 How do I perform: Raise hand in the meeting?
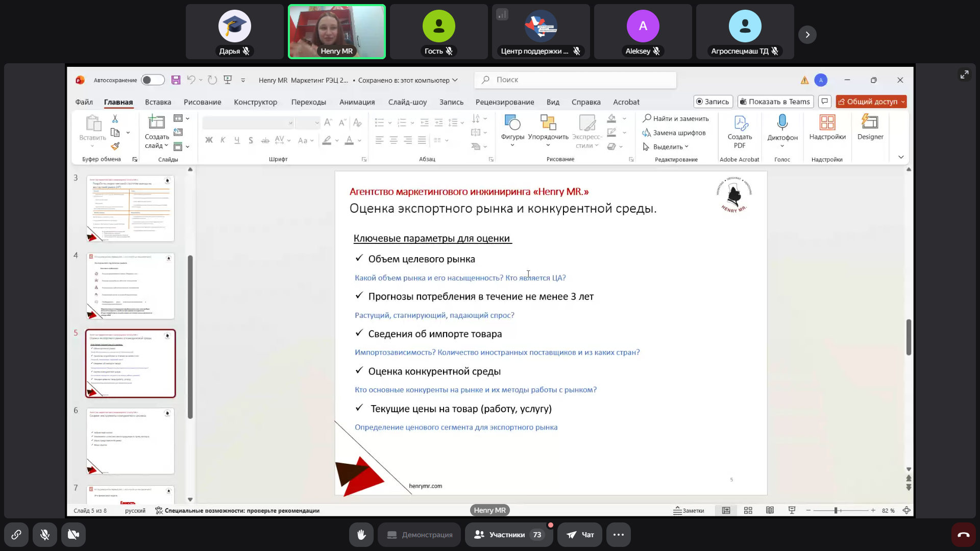pos(361,535)
